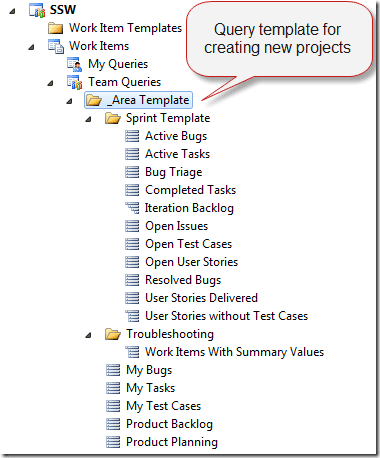The image size is (380, 458).
Task: Select Work Item Templates in the tree
Action: tap(125, 28)
